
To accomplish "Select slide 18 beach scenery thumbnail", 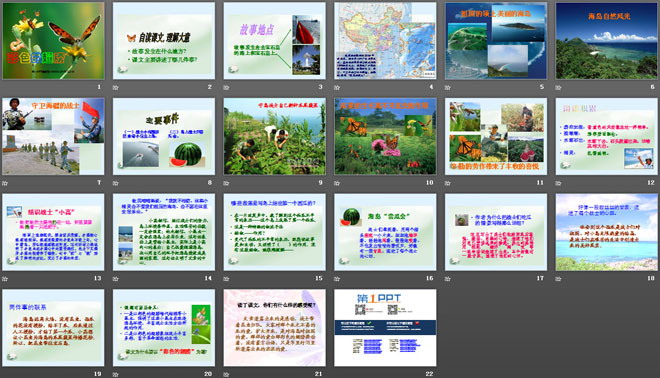I will tap(607, 232).
